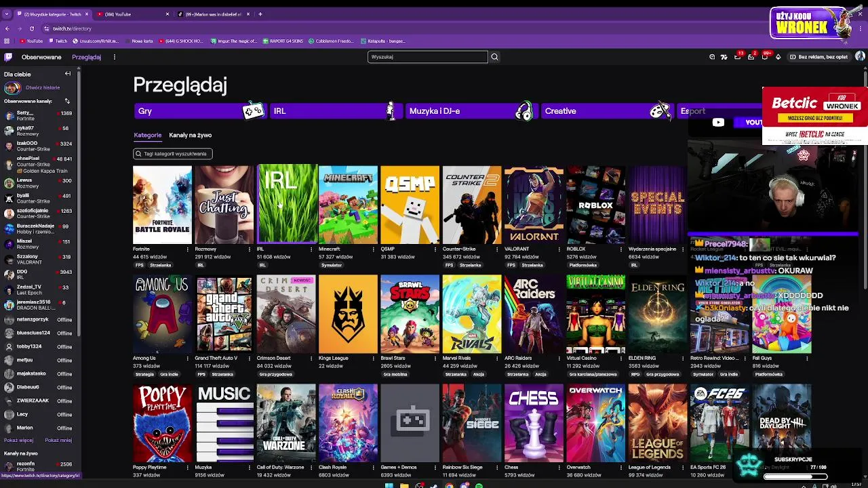
Task: Open the browser tab list dropdown
Action: coord(6,14)
